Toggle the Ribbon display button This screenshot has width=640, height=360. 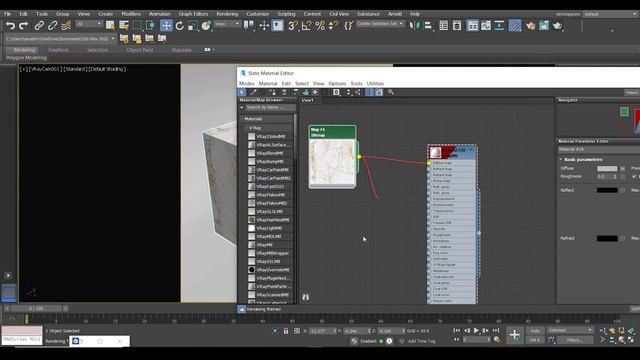click(x=472, y=26)
